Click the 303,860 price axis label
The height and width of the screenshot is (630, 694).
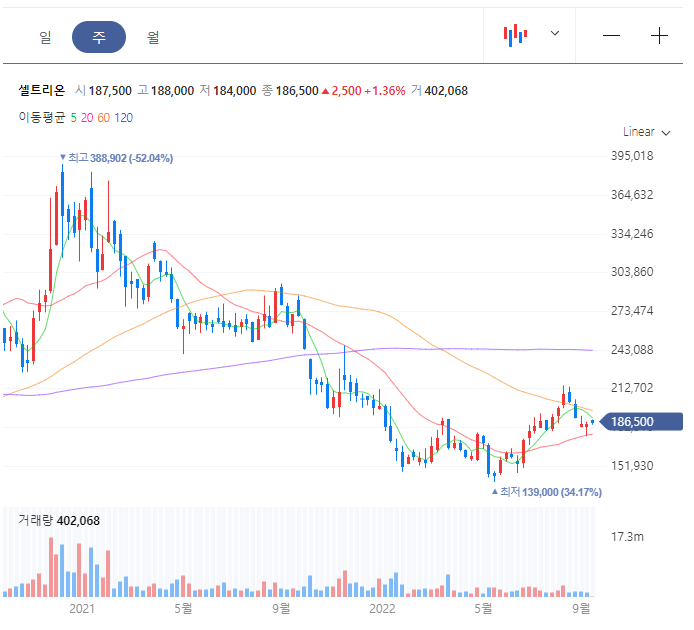point(632,272)
